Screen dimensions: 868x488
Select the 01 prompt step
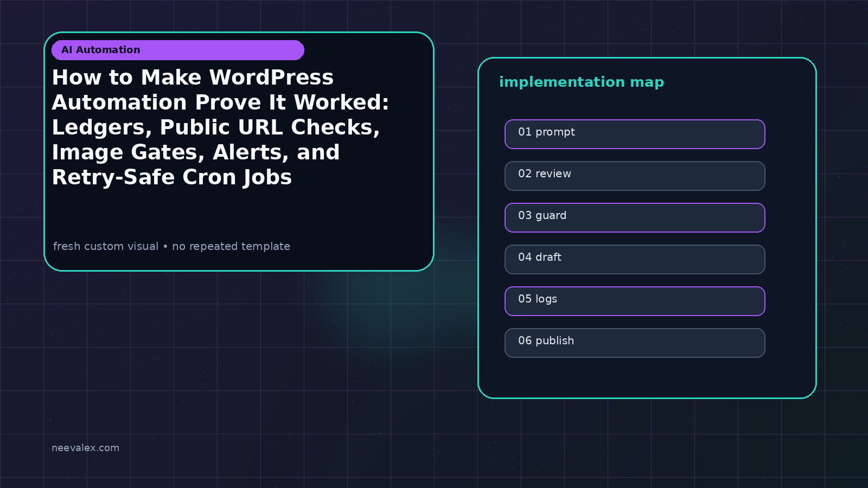(x=635, y=134)
